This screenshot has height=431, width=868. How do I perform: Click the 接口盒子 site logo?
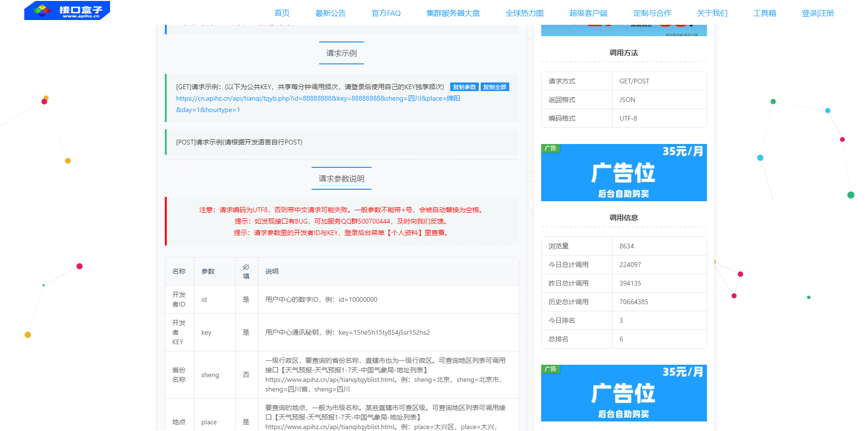click(x=67, y=10)
